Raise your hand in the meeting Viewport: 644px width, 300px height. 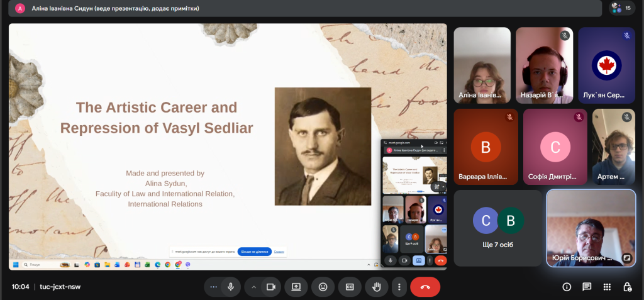(x=377, y=287)
